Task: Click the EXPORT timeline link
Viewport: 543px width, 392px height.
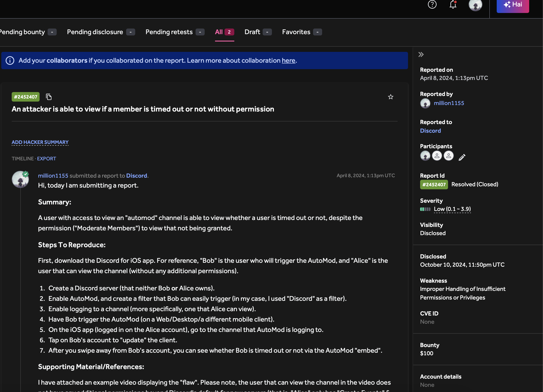Action: (x=47, y=159)
